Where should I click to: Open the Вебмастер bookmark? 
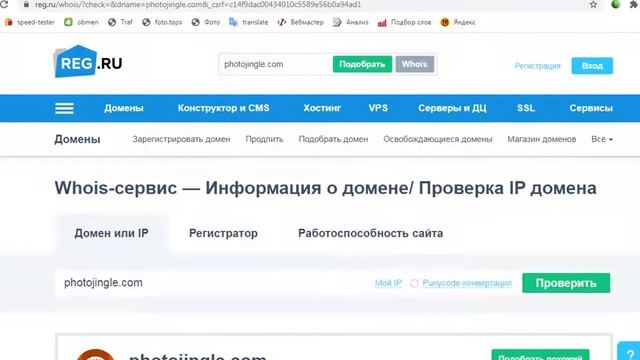300,22
